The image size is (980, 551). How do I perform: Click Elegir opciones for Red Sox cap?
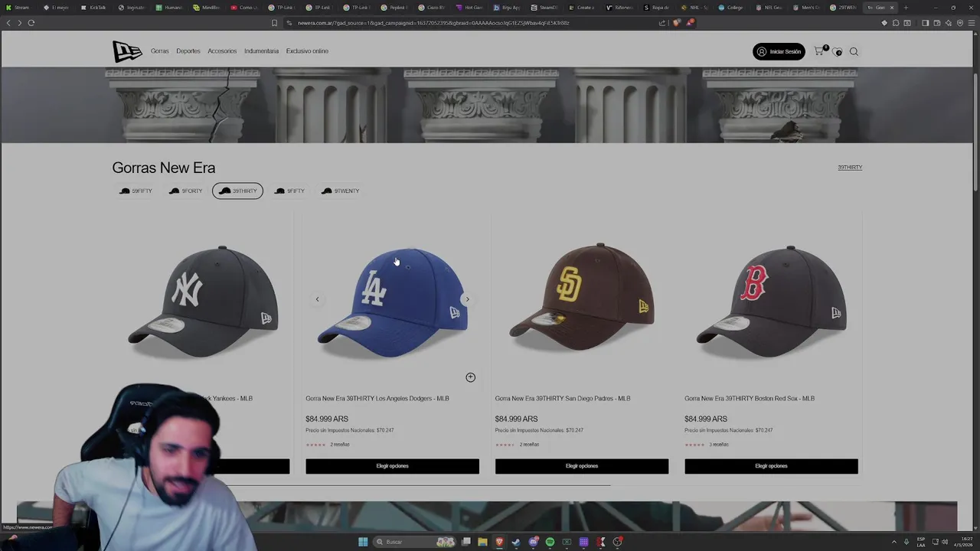[x=771, y=466]
